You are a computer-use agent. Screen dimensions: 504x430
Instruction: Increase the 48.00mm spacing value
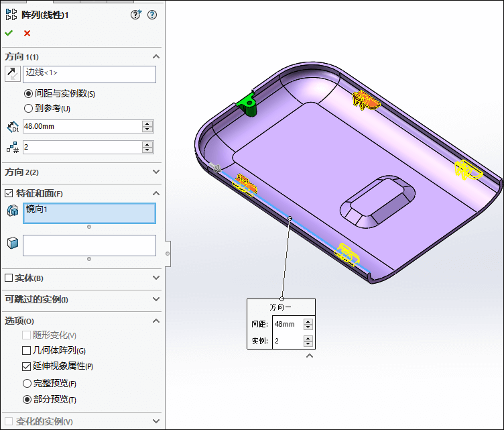147,123
